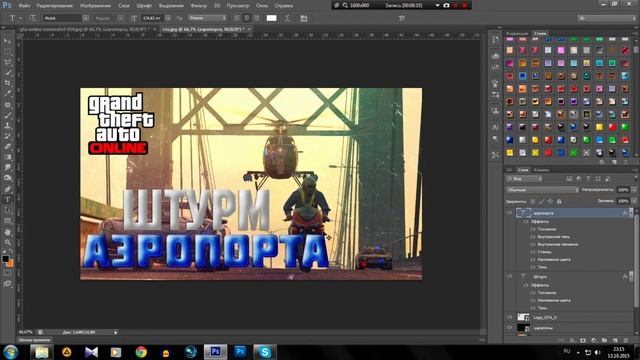Create a new layer icon

pyautogui.click(x=615, y=340)
